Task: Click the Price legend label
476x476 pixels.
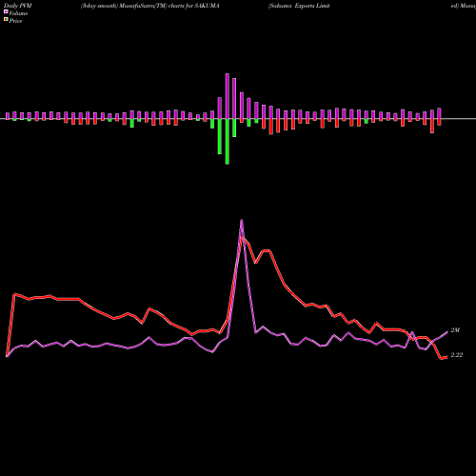Action: click(15, 21)
